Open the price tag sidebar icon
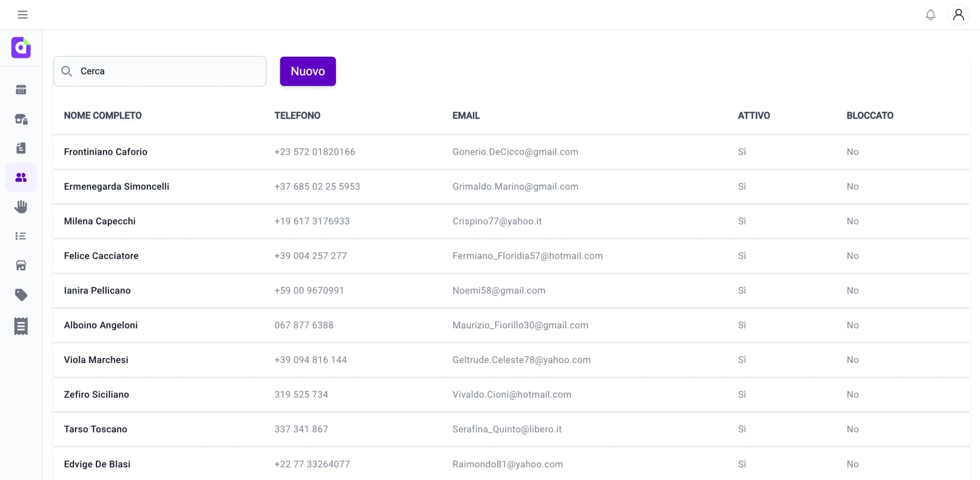 coord(21,295)
